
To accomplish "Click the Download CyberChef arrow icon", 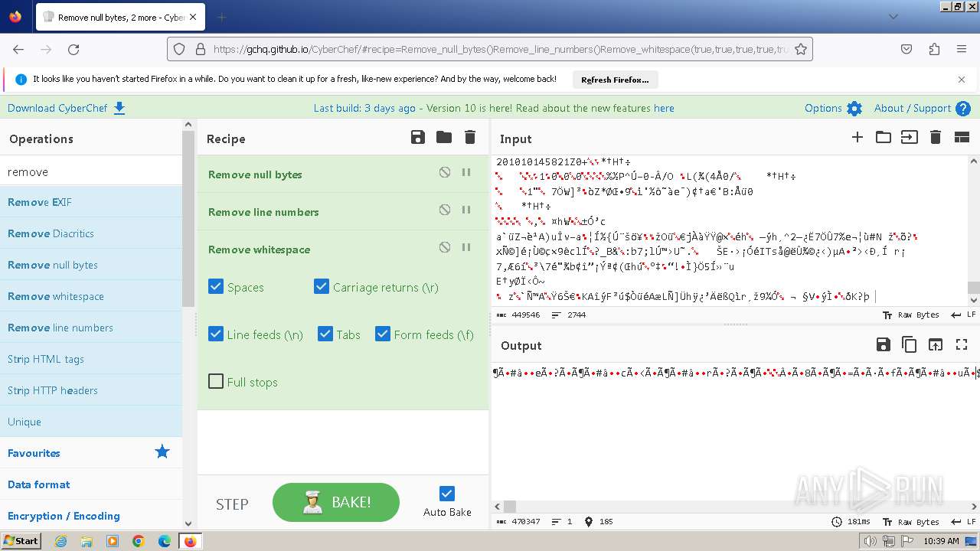I will (119, 108).
